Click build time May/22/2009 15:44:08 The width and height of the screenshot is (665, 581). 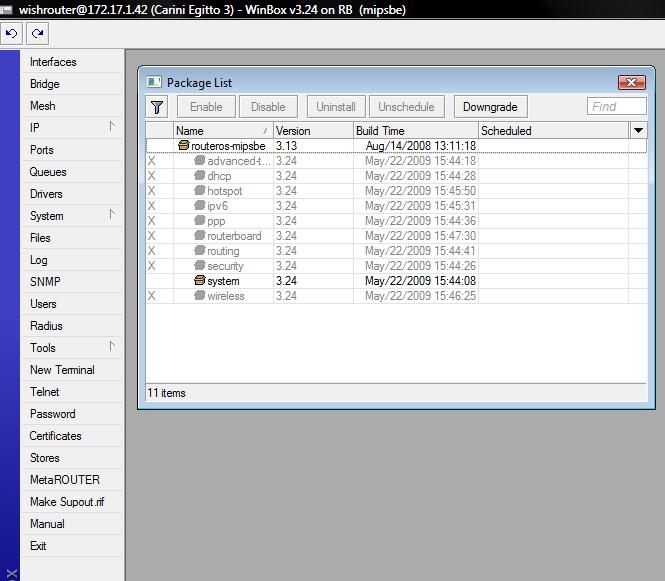click(x=421, y=281)
